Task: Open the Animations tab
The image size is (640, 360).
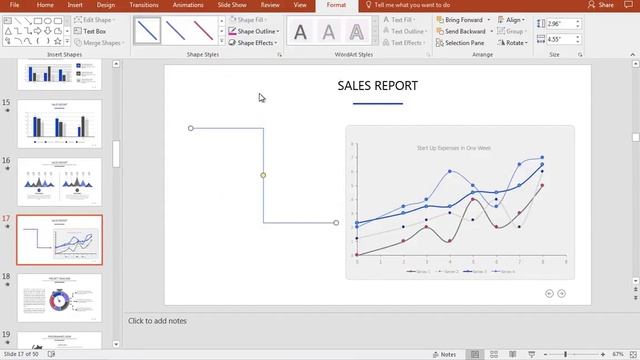Action: pos(188,5)
